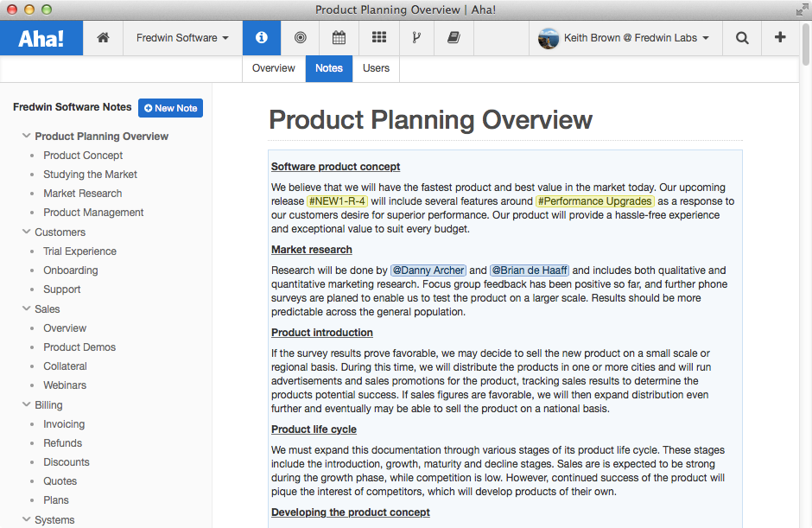Switch to the Users tab

pyautogui.click(x=376, y=68)
